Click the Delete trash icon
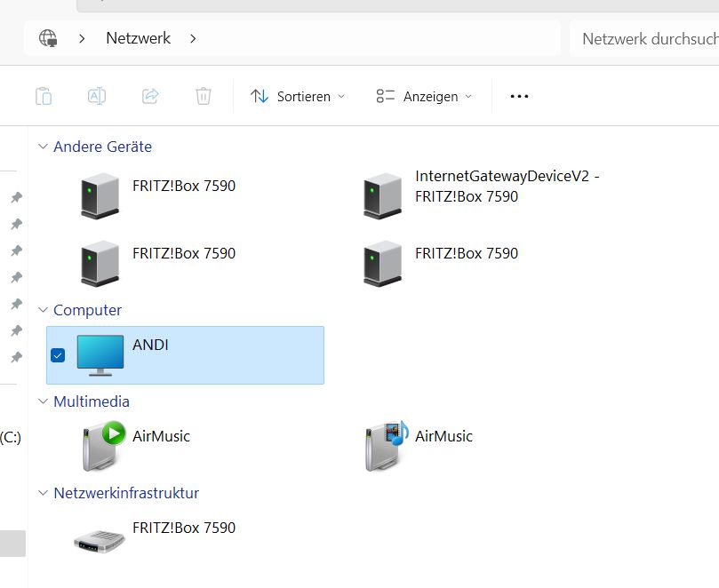Viewport: 719px width, 588px height. (x=204, y=96)
